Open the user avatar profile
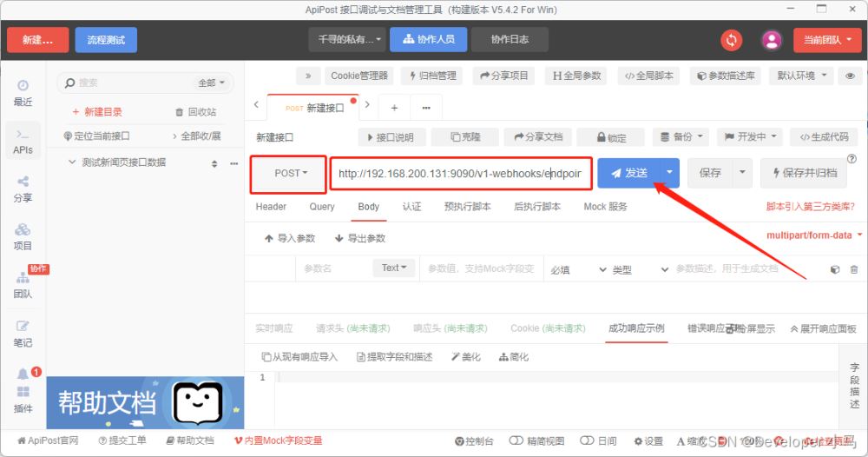This screenshot has height=457, width=868. click(772, 40)
